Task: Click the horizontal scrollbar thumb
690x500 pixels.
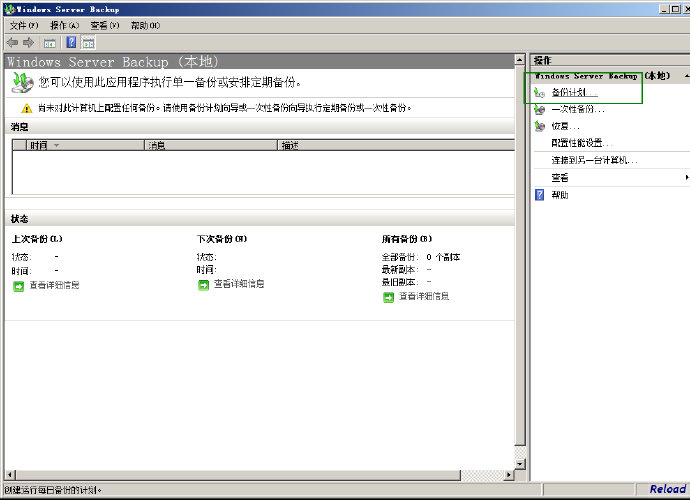Action: coord(238,475)
